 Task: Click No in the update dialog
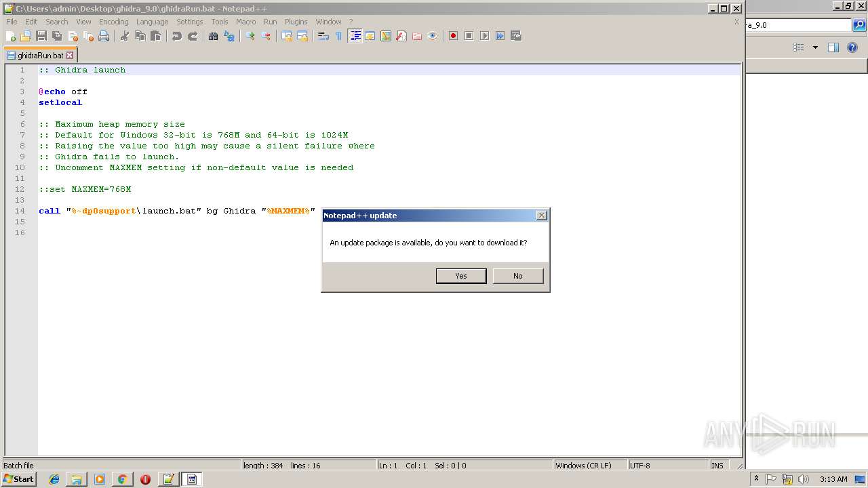pyautogui.click(x=518, y=276)
